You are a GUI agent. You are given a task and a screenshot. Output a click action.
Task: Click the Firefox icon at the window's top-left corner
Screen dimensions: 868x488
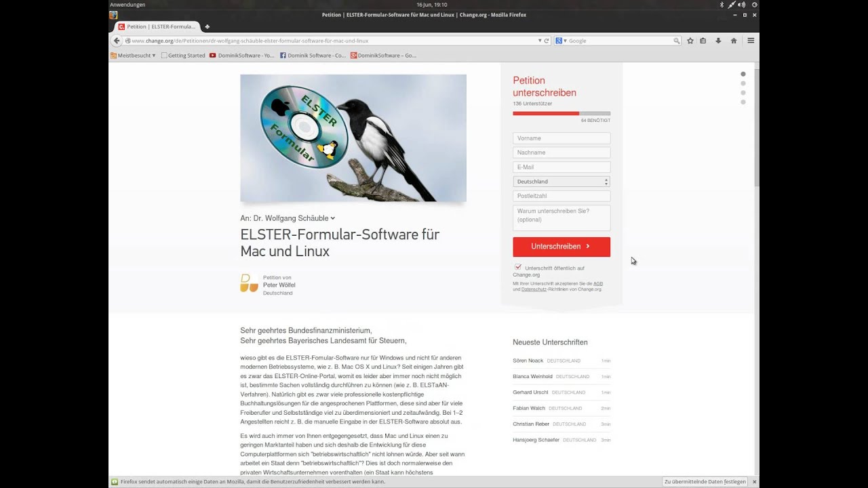[113, 14]
